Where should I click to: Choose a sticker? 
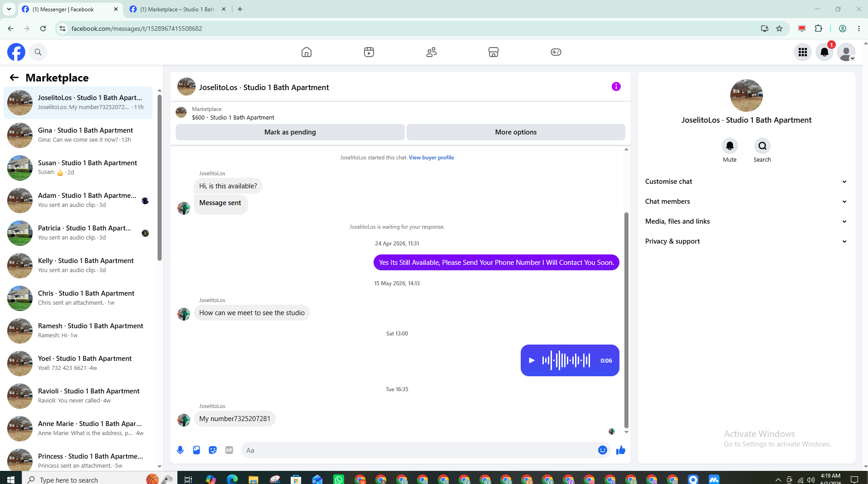(x=213, y=450)
